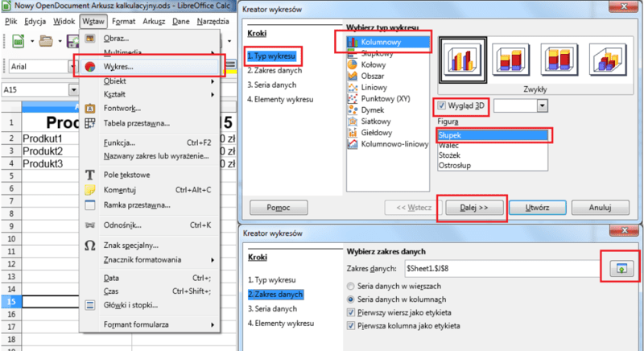Open the 3D look style dropdown
The width and height of the screenshot is (644, 351).
[542, 106]
